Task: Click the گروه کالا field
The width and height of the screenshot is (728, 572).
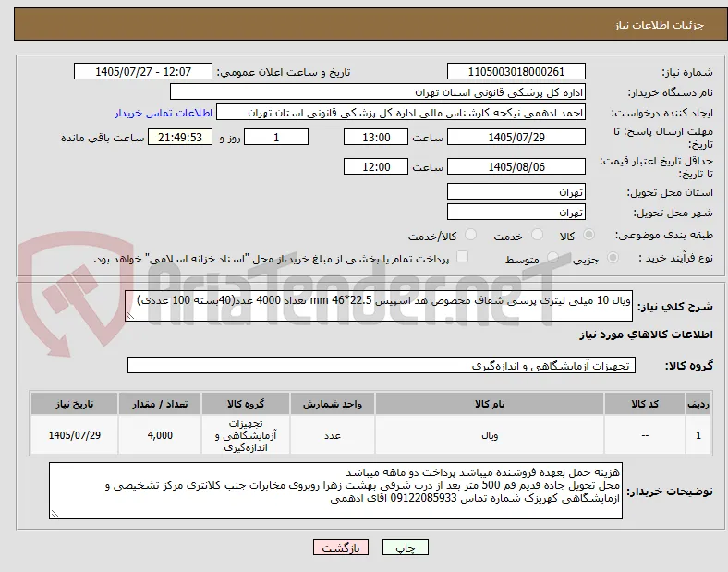Action: coord(382,365)
